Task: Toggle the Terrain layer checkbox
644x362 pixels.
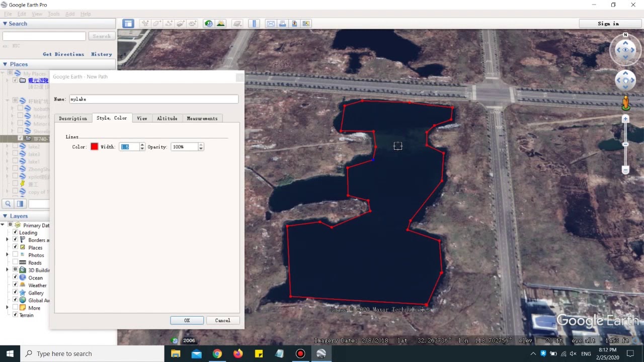Action: pyautogui.click(x=16, y=315)
